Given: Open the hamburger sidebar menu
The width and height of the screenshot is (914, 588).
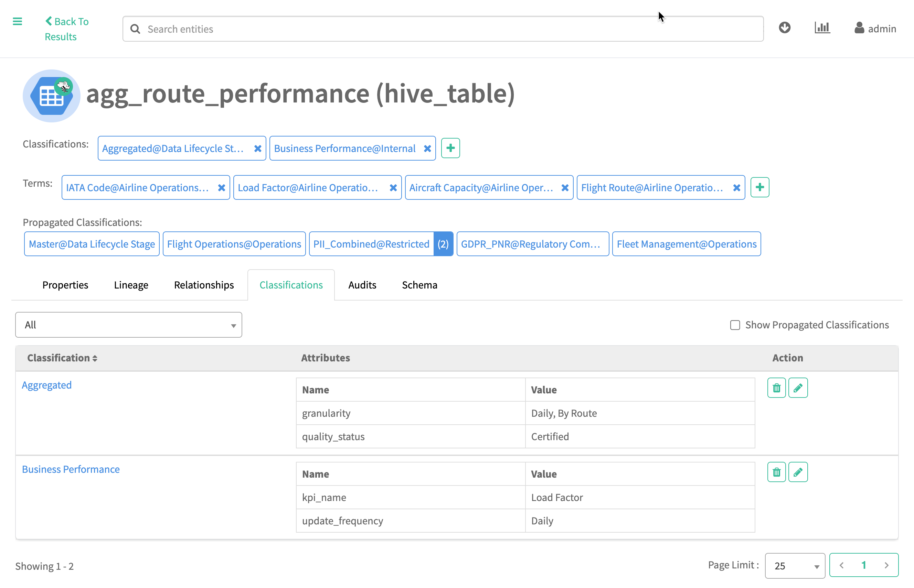Looking at the screenshot, I should click(18, 21).
